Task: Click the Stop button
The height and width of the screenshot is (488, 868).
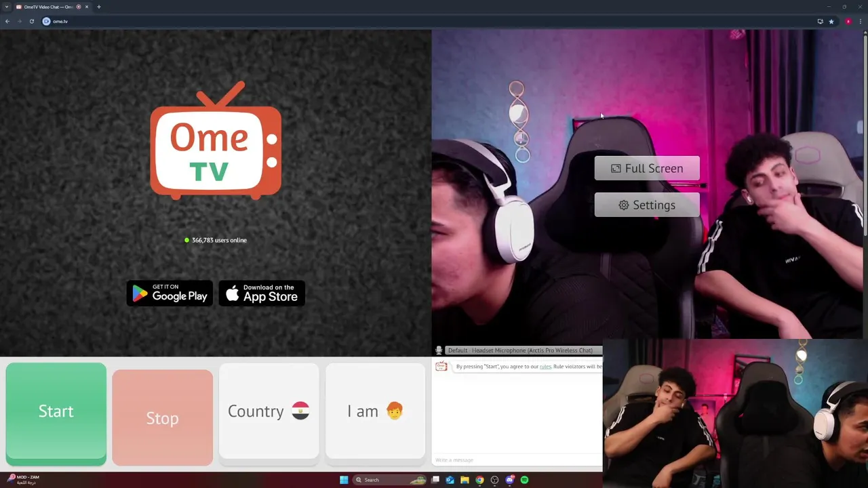Action: [x=162, y=418]
